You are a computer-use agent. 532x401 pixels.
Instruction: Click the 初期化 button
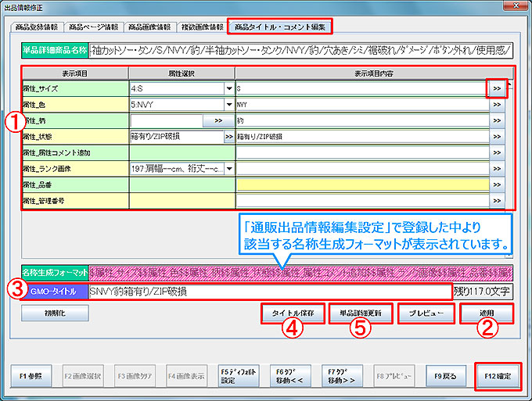(55, 313)
